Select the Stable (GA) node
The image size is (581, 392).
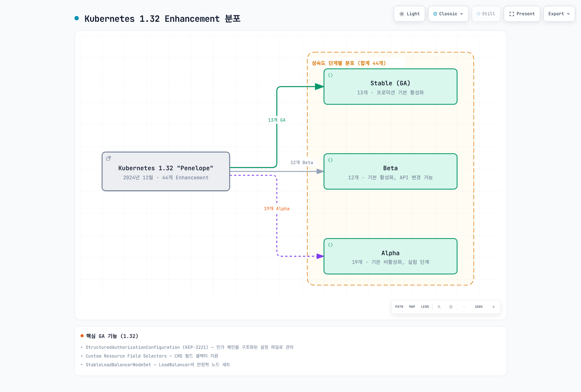point(390,87)
